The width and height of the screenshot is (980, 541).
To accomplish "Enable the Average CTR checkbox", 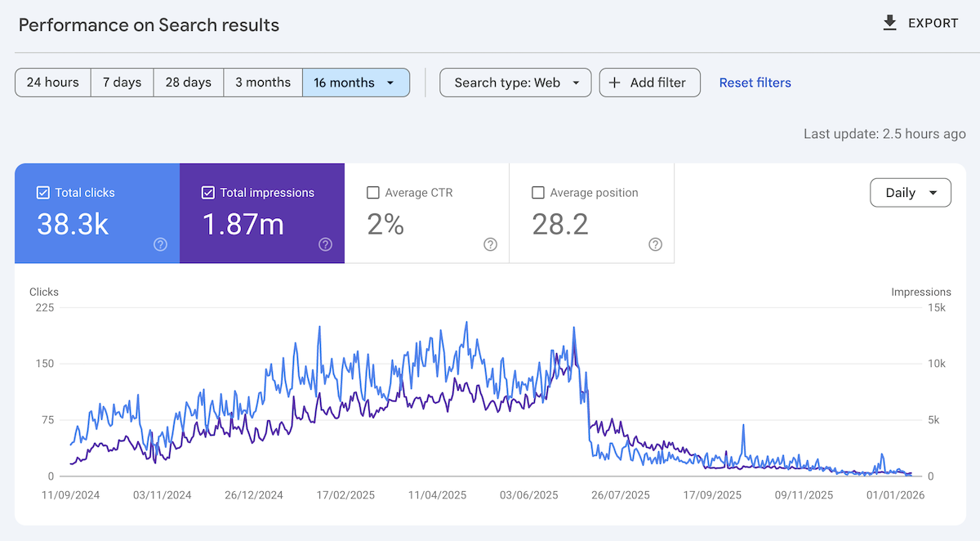I will click(373, 192).
